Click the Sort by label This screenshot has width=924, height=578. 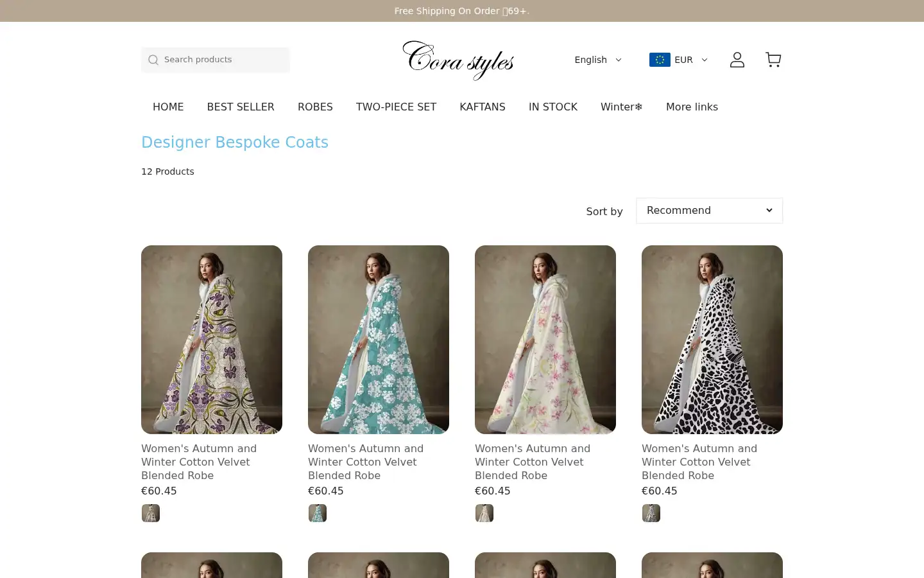click(604, 211)
